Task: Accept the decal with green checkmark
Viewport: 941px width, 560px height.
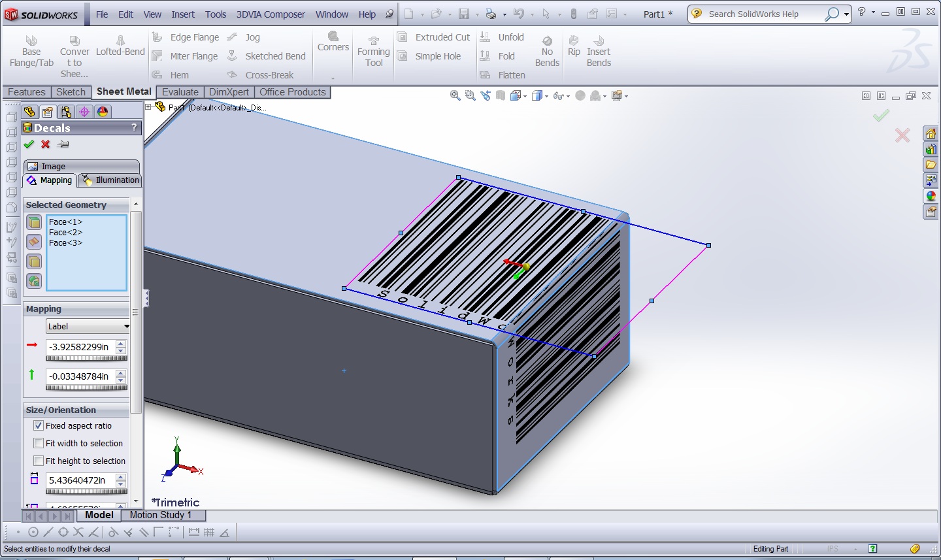Action: (x=29, y=144)
